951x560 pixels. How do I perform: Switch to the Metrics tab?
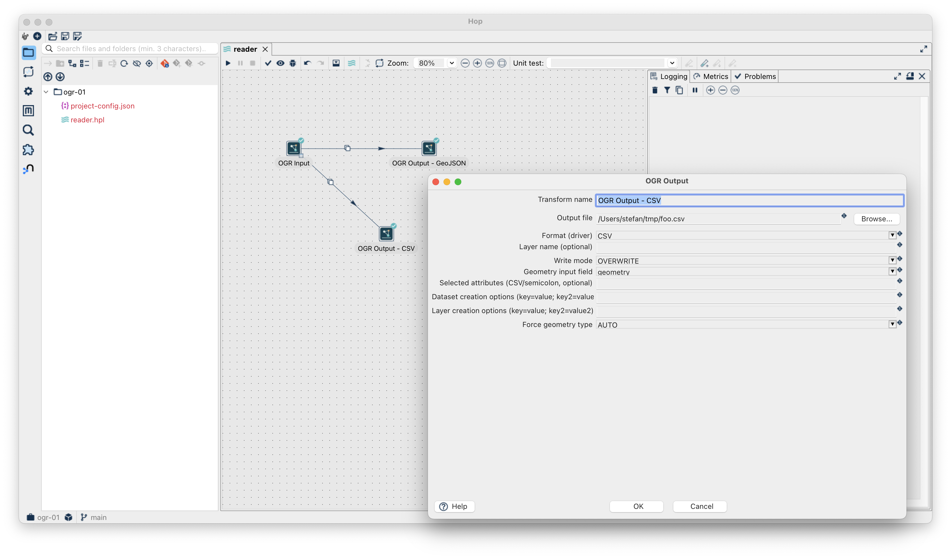click(711, 76)
